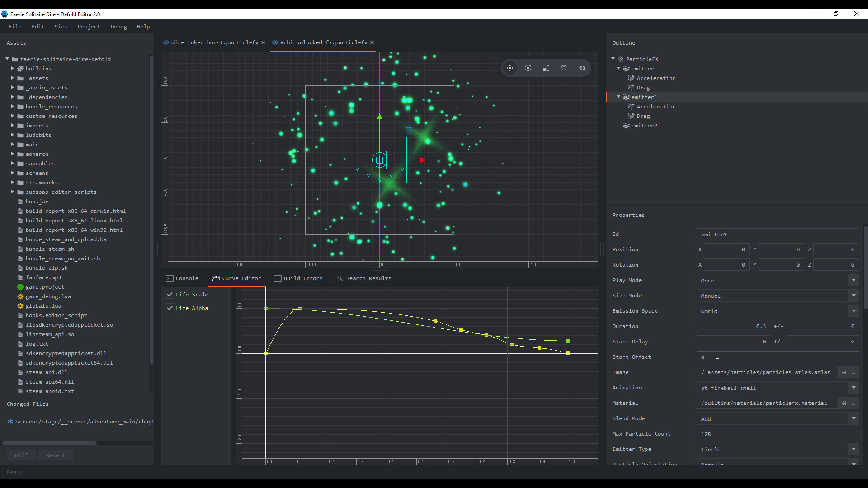Select the Scale tool in the viewport toolbar
The image size is (868, 488).
[x=546, y=68]
